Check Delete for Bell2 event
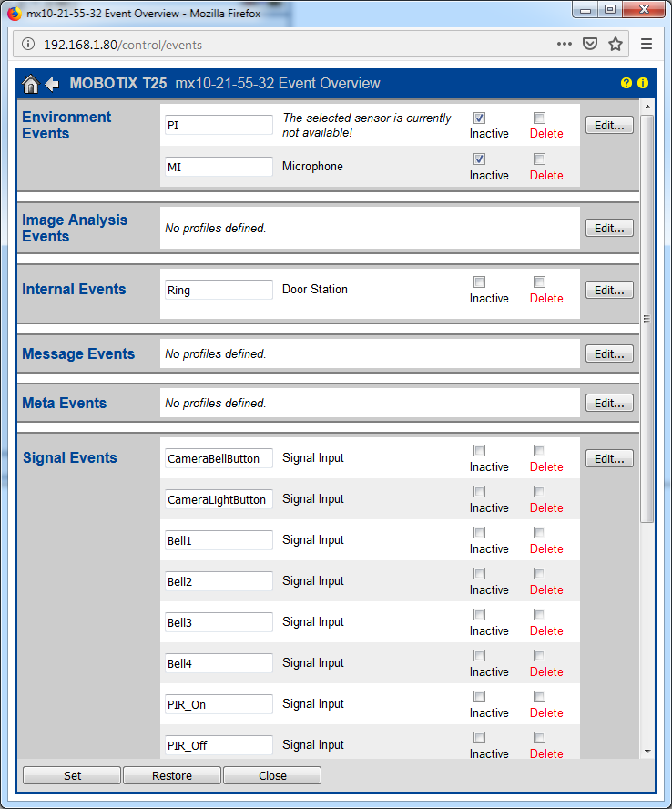 [539, 573]
